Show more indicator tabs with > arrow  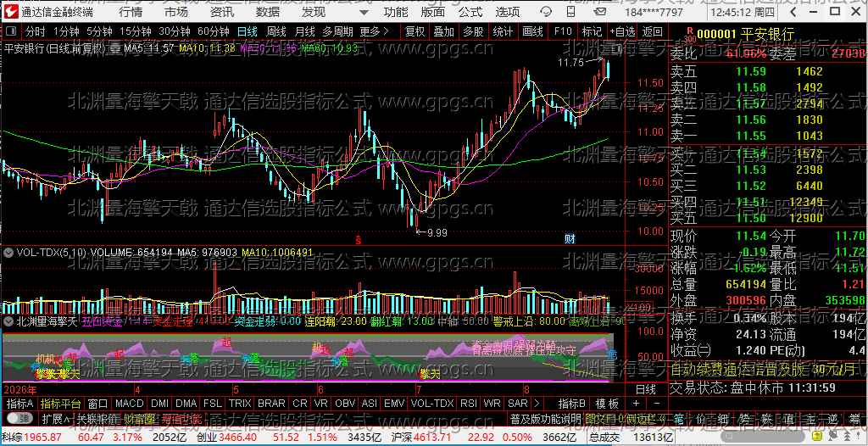tap(536, 404)
